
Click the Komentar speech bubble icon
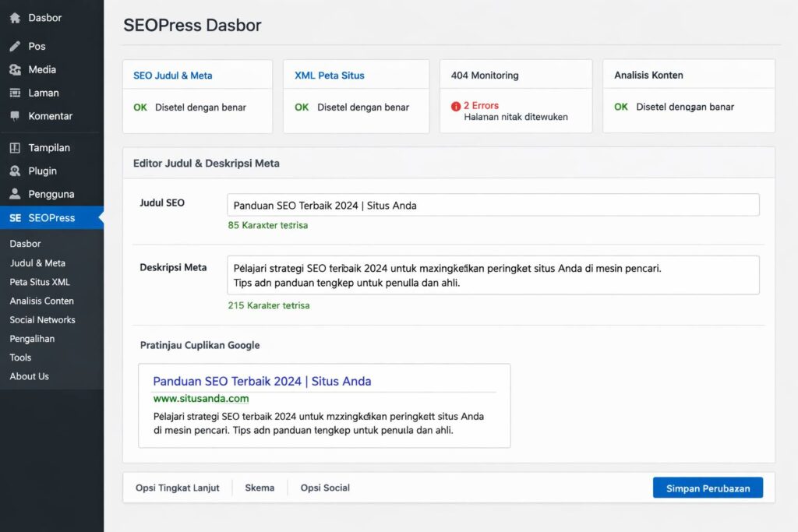pyautogui.click(x=15, y=116)
